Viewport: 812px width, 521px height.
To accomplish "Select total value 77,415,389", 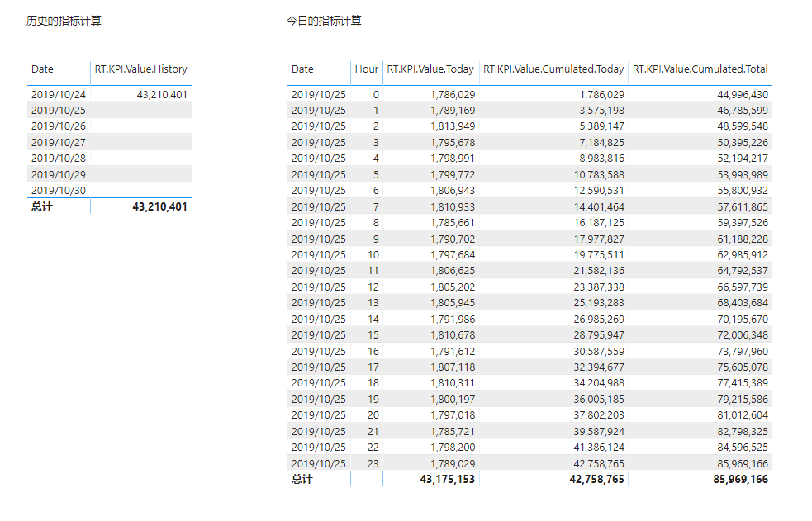I will point(743,383).
